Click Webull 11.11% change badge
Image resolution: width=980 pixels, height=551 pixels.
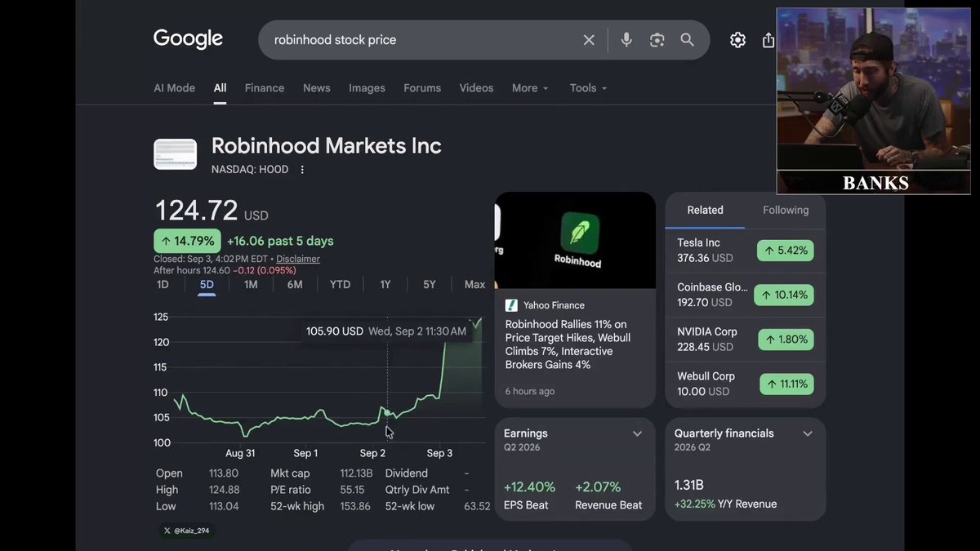(786, 384)
